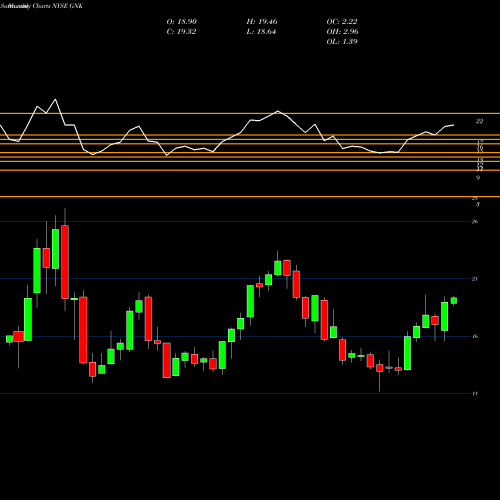Click the OC: 2.22 value
The image size is (500, 500).
(x=342, y=22)
